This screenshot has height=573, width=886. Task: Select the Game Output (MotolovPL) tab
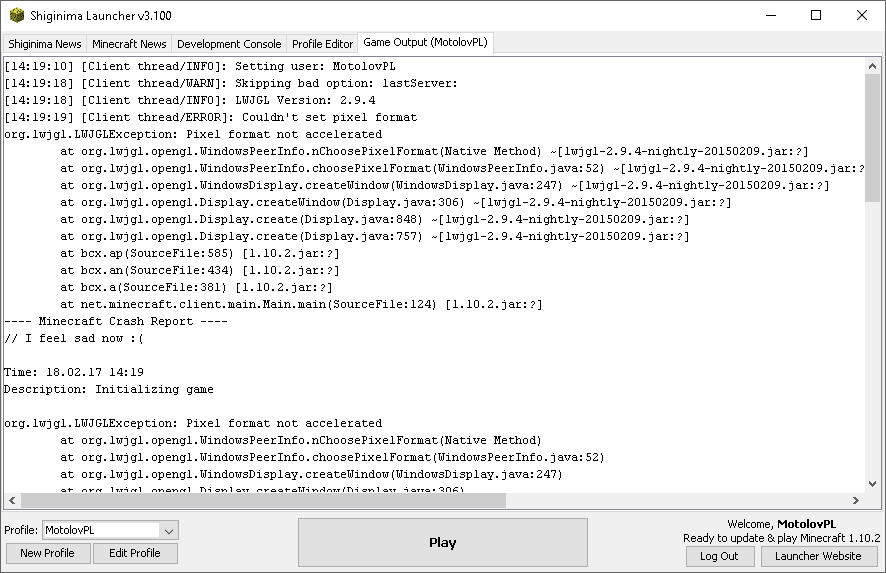(426, 43)
